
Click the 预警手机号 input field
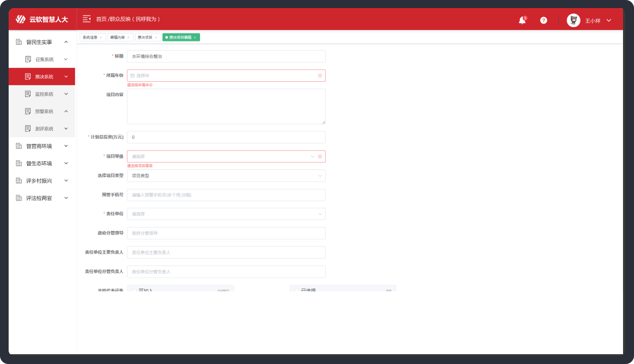(226, 195)
